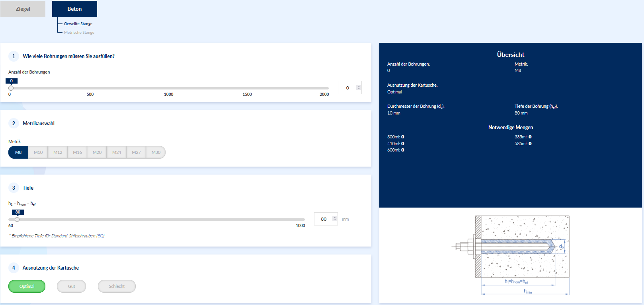Viewport: 644px width, 305px height.
Task: Open Gewellte Stange sub-option
Action: tap(78, 24)
